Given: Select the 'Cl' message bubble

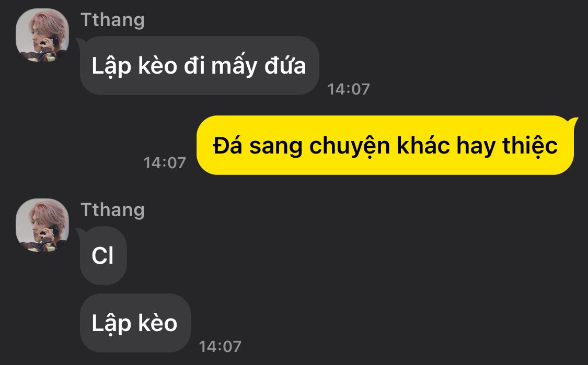Looking at the screenshot, I should tap(103, 255).
